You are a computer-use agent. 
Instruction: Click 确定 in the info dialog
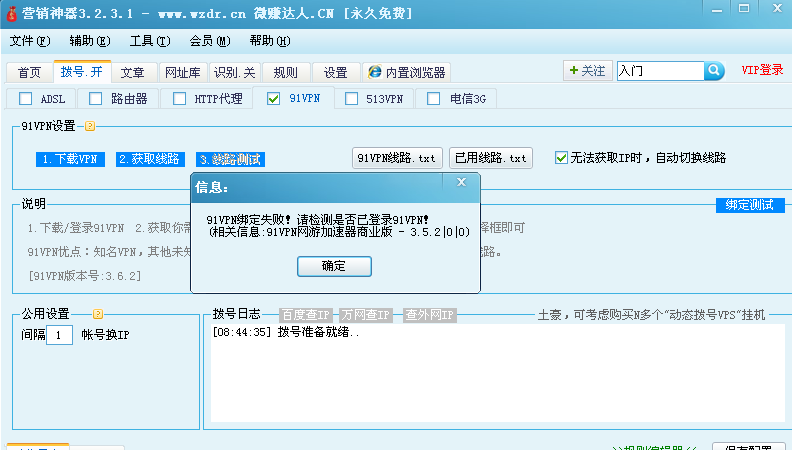334,266
